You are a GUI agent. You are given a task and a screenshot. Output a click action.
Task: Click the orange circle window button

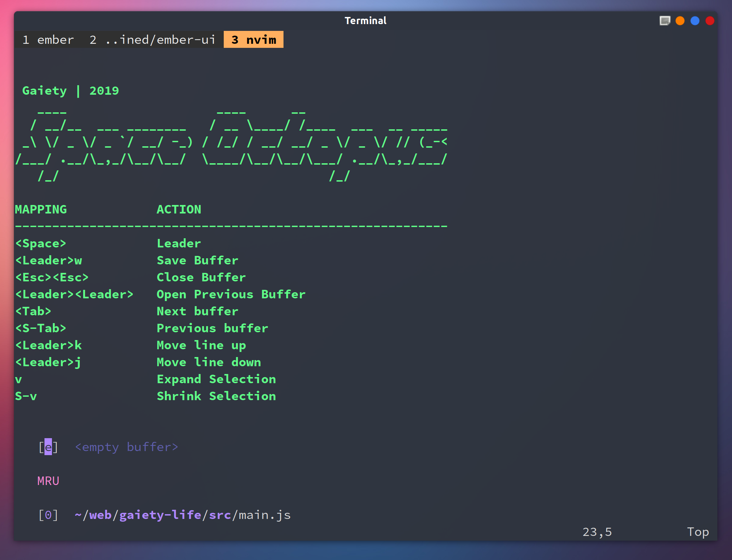[x=680, y=21]
